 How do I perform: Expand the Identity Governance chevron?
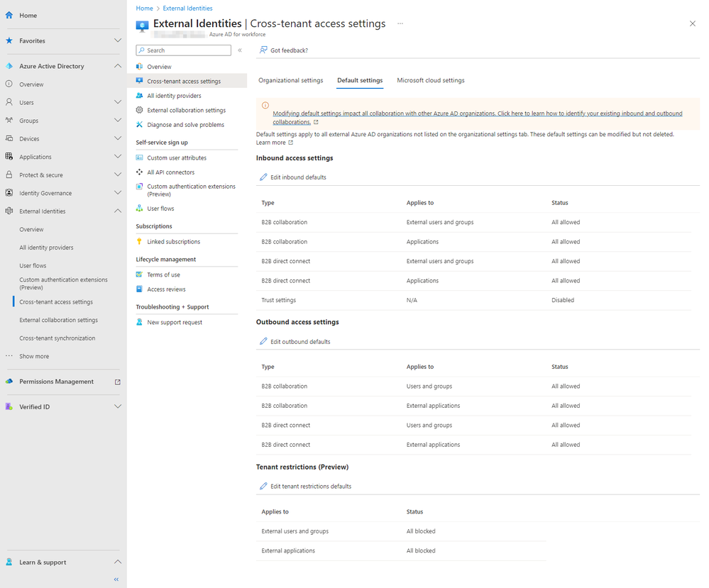coord(118,193)
